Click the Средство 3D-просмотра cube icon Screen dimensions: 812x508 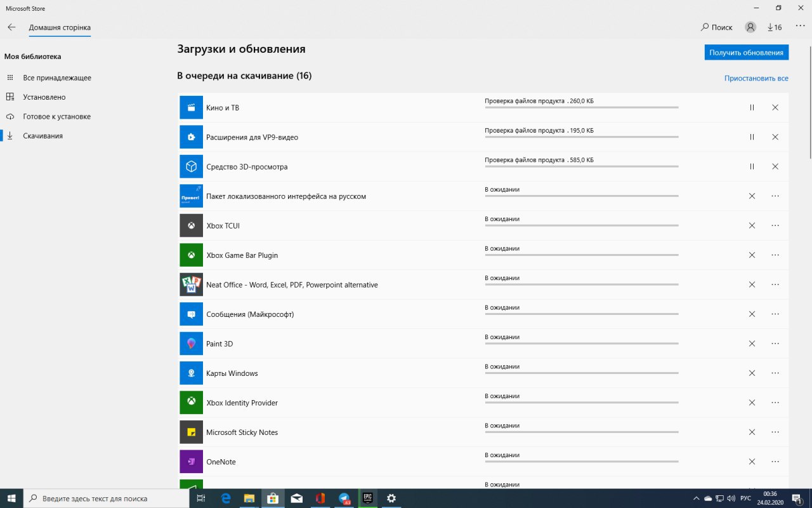[x=191, y=166]
